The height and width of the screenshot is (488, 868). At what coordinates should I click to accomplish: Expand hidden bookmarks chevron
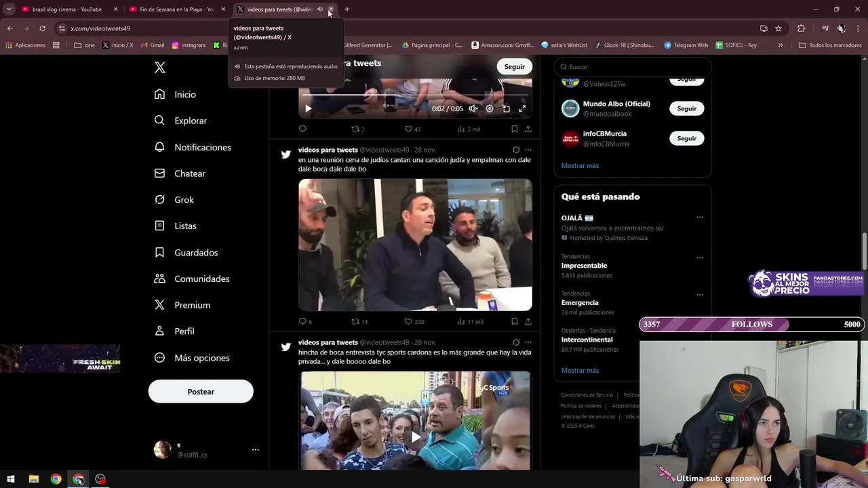[781, 45]
